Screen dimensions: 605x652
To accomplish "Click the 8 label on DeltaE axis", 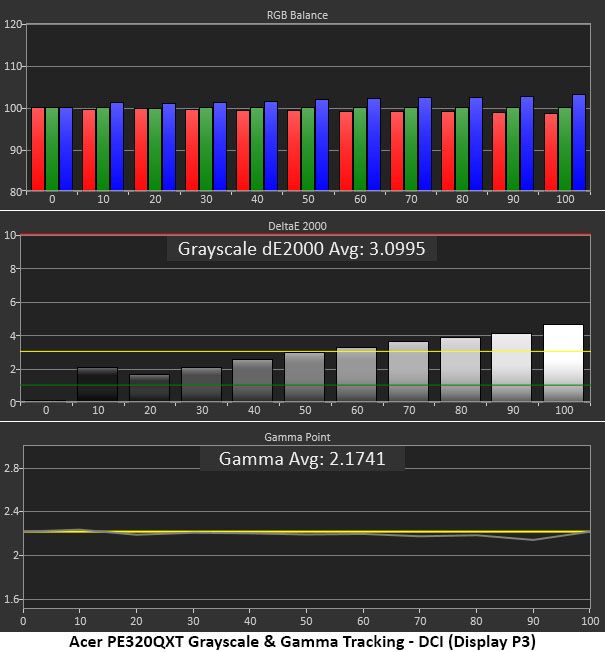I will [13, 269].
